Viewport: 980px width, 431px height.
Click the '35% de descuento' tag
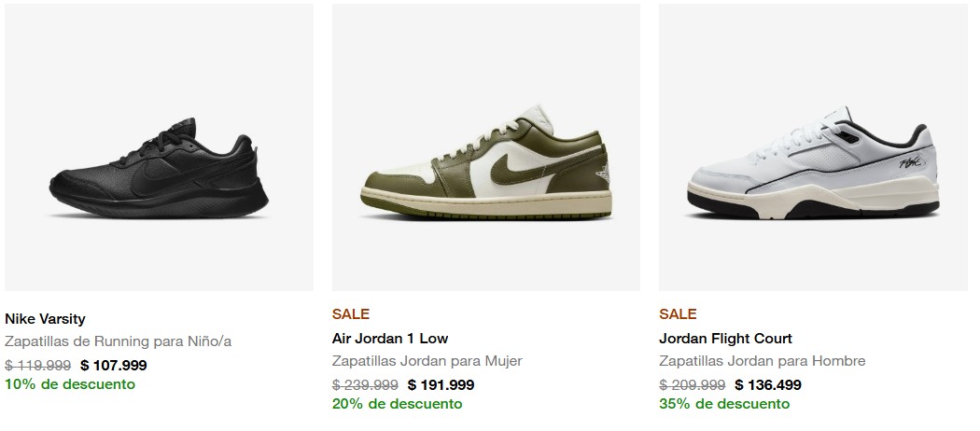pos(724,404)
